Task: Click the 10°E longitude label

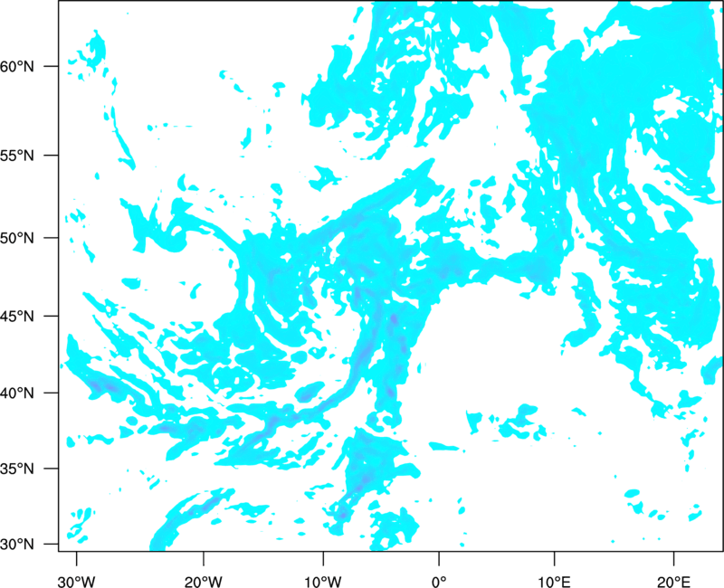Action: (x=554, y=582)
